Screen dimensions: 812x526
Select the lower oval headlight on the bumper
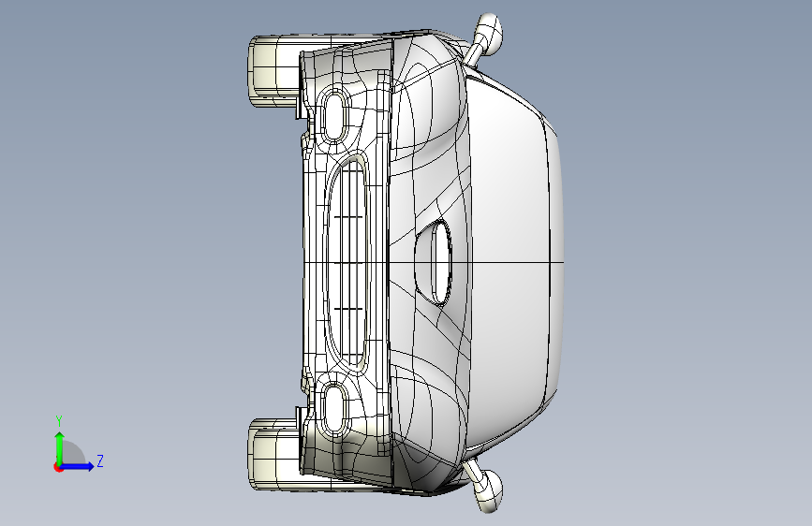[335, 410]
